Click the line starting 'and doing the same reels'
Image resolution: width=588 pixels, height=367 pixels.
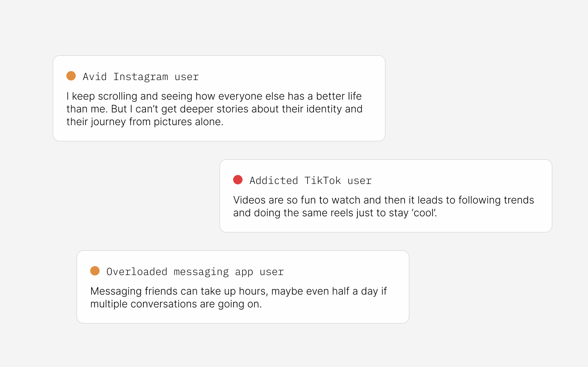pyautogui.click(x=335, y=213)
